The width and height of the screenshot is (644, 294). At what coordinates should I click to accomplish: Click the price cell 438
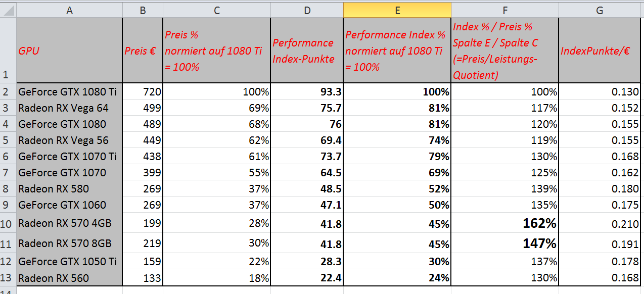pyautogui.click(x=143, y=157)
